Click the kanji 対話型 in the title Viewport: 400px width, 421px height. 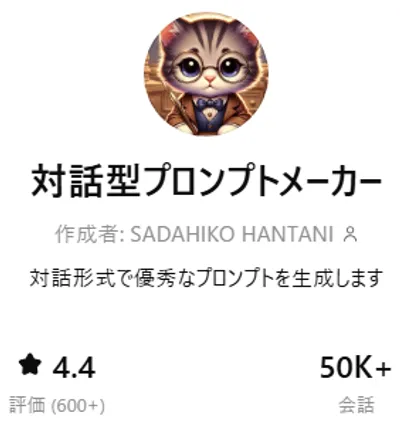point(86,180)
